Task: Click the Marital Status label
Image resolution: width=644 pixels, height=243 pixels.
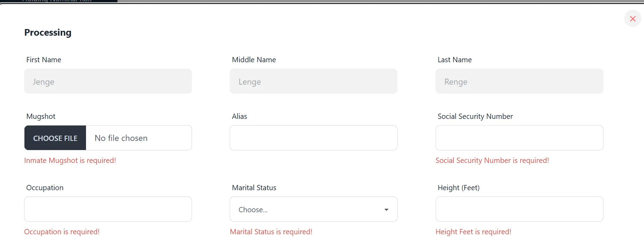Action: click(x=254, y=188)
